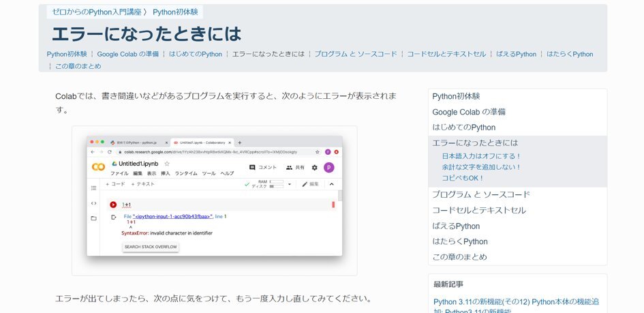Select はたらくPython in the top navigation

(569, 54)
